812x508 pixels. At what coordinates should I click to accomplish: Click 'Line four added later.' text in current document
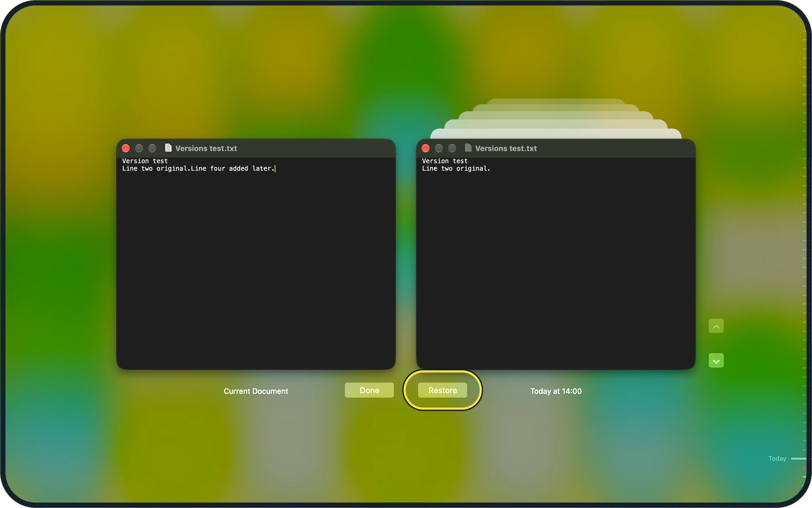click(x=232, y=168)
